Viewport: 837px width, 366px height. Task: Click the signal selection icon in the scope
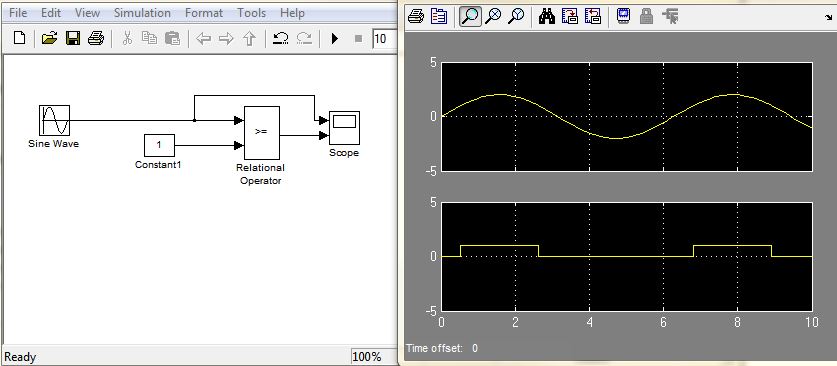670,17
